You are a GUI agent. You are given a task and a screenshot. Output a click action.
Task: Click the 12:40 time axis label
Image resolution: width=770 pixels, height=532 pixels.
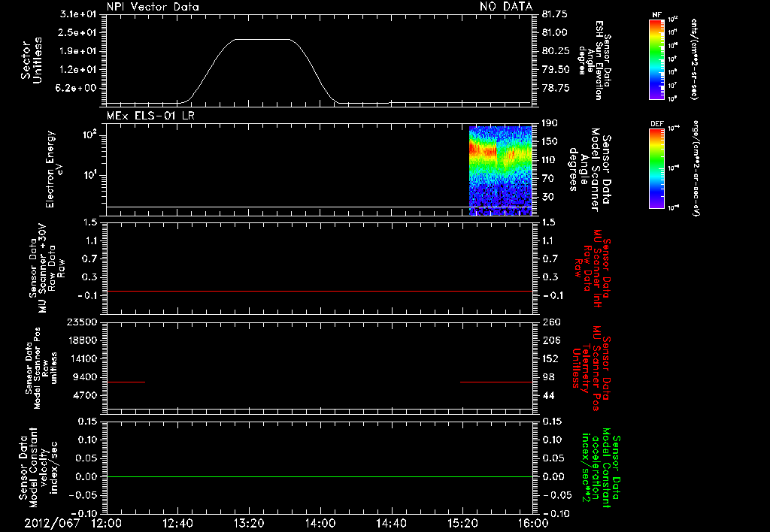(x=177, y=523)
